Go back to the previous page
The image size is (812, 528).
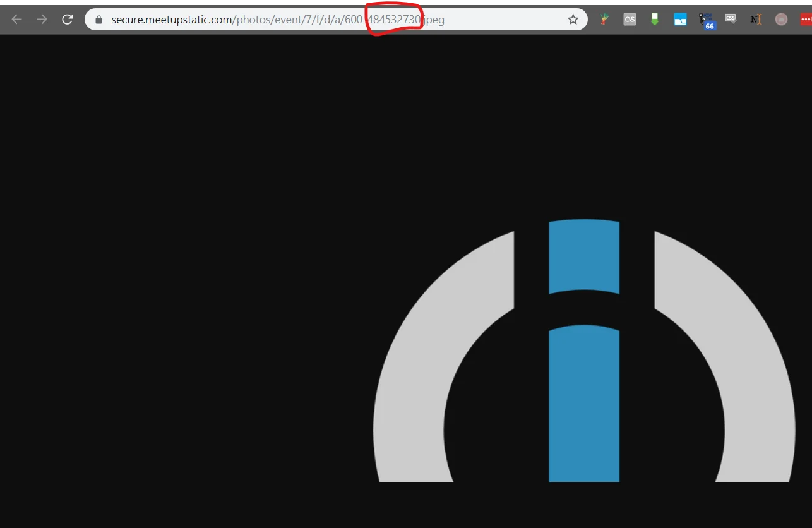tap(17, 20)
